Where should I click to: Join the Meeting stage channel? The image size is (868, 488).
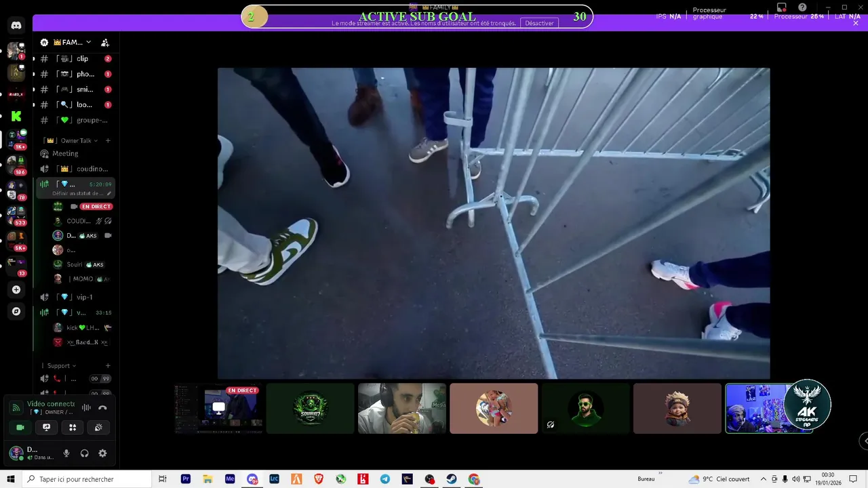pyautogui.click(x=75, y=154)
